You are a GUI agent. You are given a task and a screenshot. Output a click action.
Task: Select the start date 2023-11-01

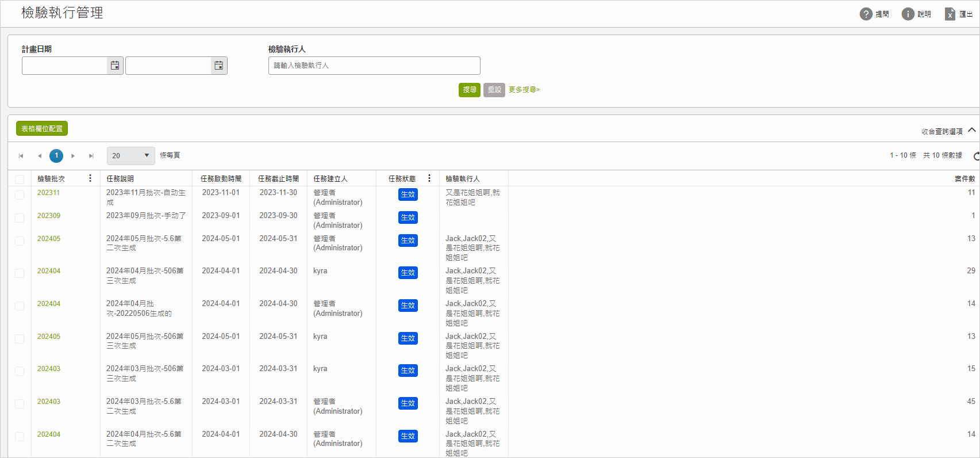click(x=221, y=193)
